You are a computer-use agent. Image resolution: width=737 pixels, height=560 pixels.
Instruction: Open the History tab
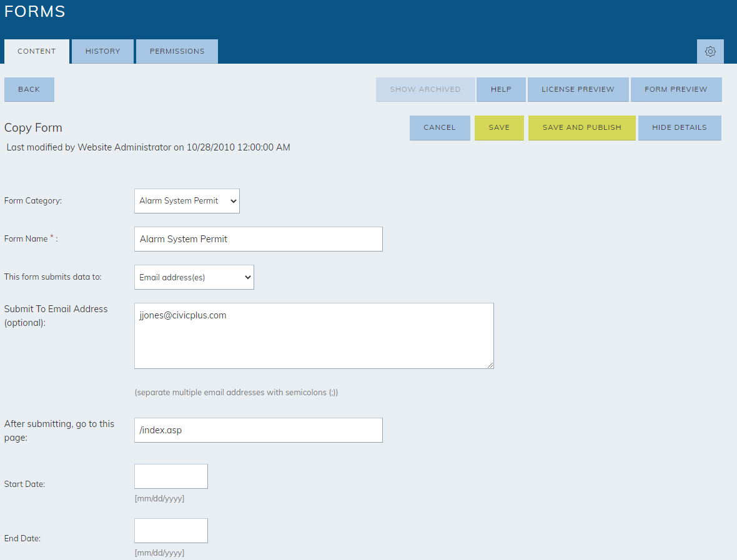(x=102, y=51)
